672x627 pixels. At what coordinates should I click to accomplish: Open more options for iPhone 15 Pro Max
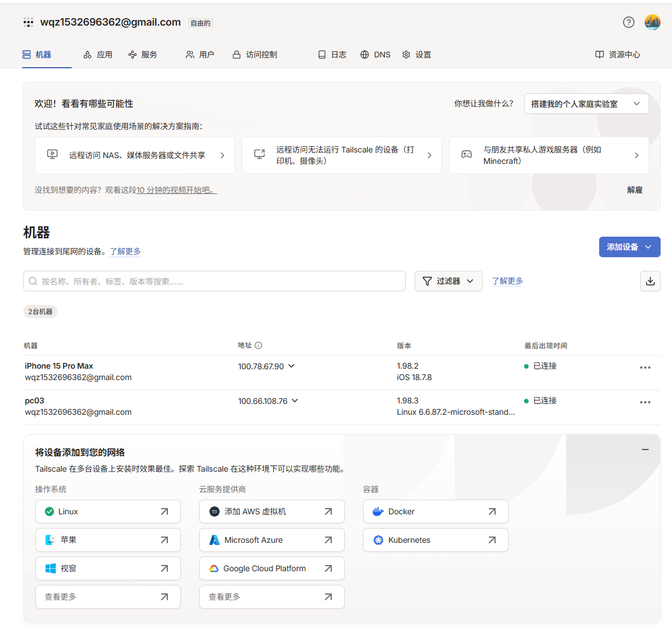(x=645, y=368)
